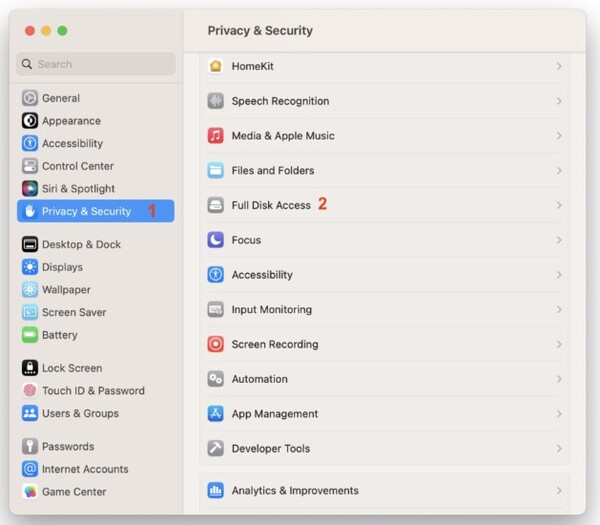The width and height of the screenshot is (600, 525).
Task: Click Users & Groups label
Action: (80, 413)
